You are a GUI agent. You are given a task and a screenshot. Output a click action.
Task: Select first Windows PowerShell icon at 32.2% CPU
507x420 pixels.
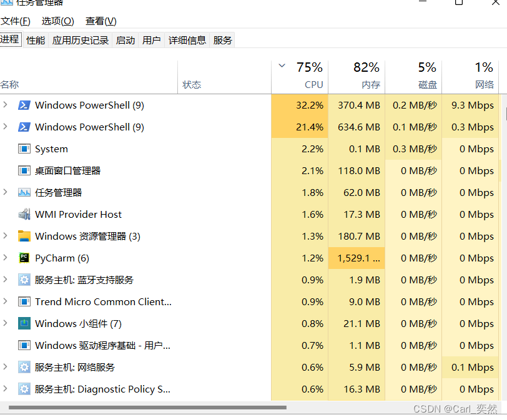coord(24,105)
